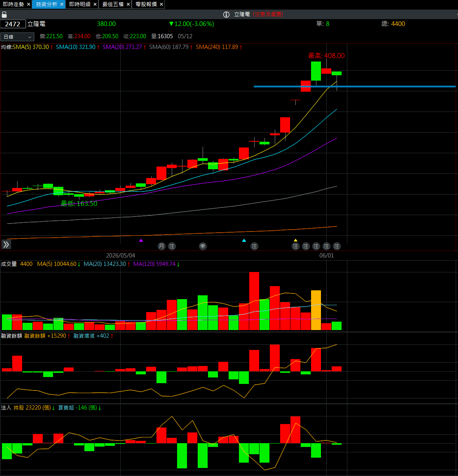Click the 開:221.50 open price value
The width and height of the screenshot is (458, 476).
(x=51, y=36)
